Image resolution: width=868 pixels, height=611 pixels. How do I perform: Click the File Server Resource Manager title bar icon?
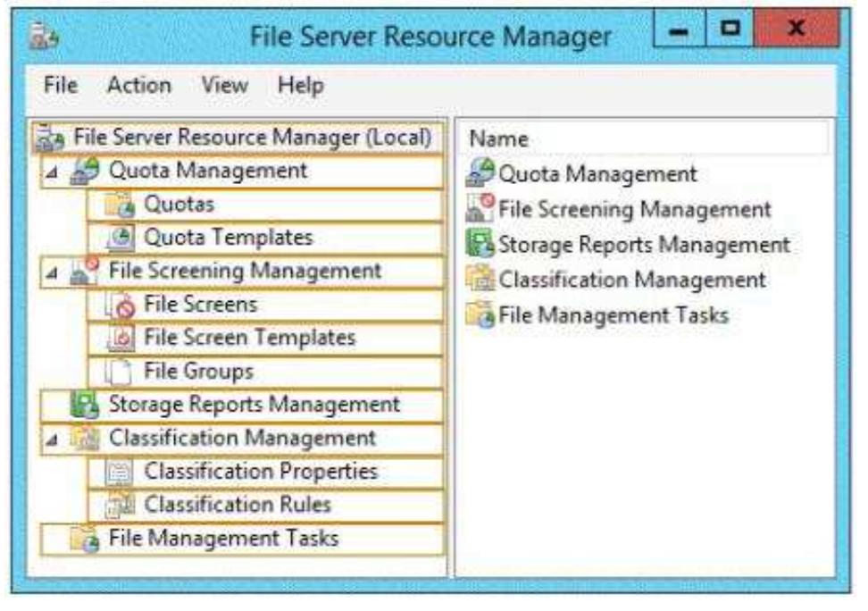(x=44, y=34)
